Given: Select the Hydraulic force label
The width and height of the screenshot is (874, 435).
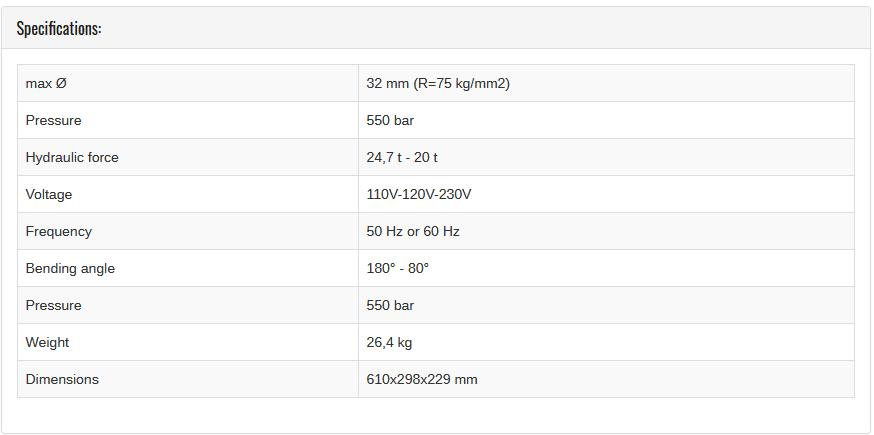Looking at the screenshot, I should tap(72, 157).
